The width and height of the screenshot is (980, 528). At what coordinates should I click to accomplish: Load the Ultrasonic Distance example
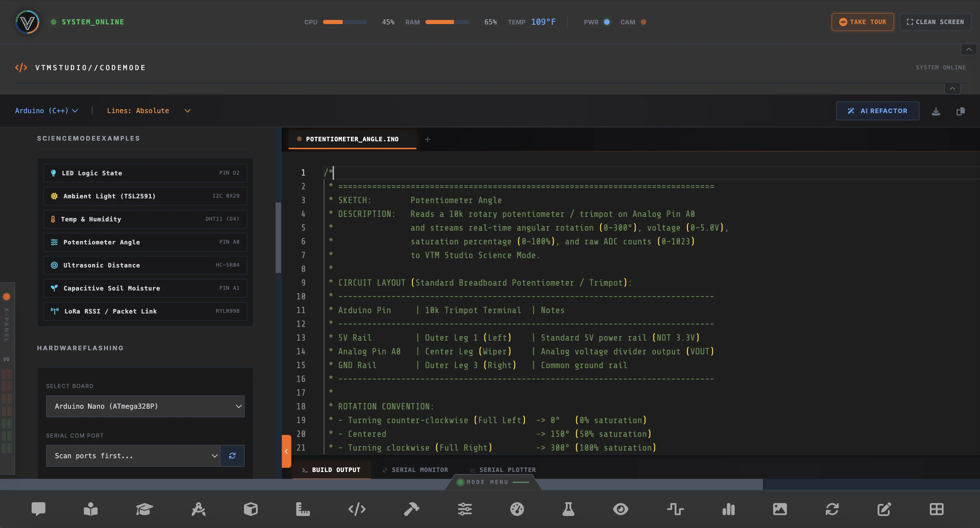145,265
